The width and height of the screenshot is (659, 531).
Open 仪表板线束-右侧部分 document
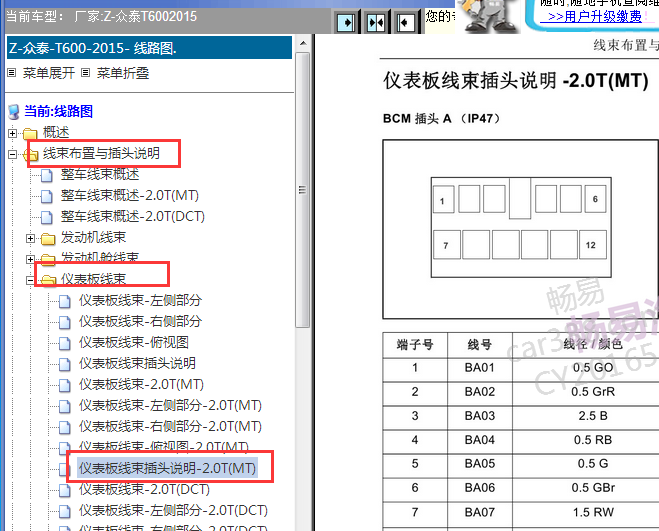coord(140,321)
